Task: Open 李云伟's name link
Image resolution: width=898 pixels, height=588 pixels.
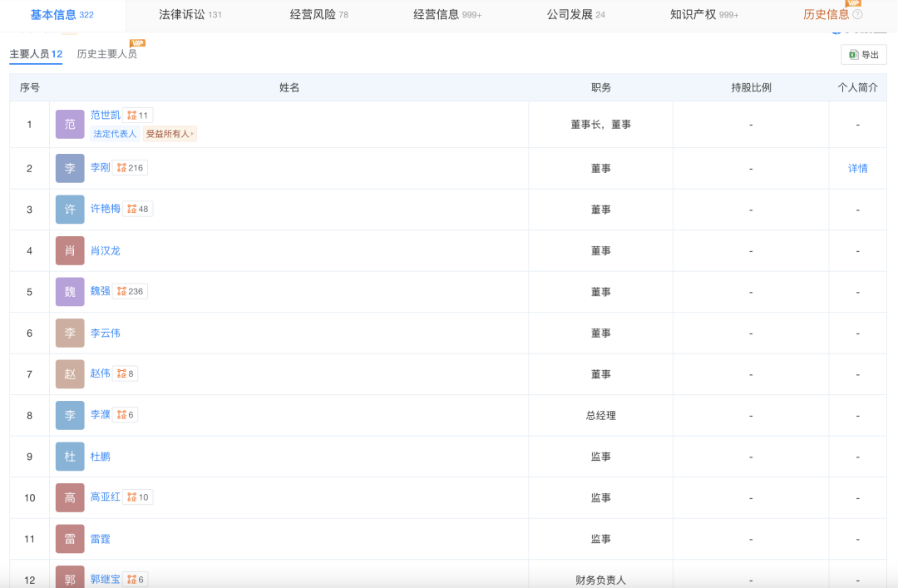Action: [105, 333]
